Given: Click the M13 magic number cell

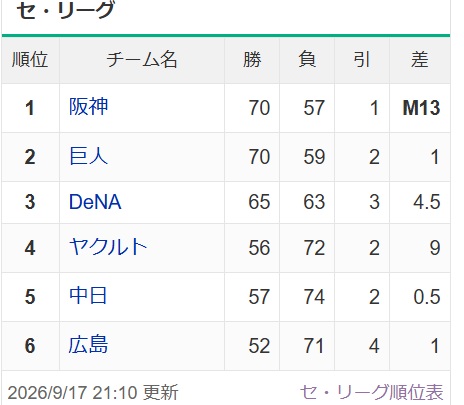Looking at the screenshot, I should pyautogui.click(x=421, y=108).
